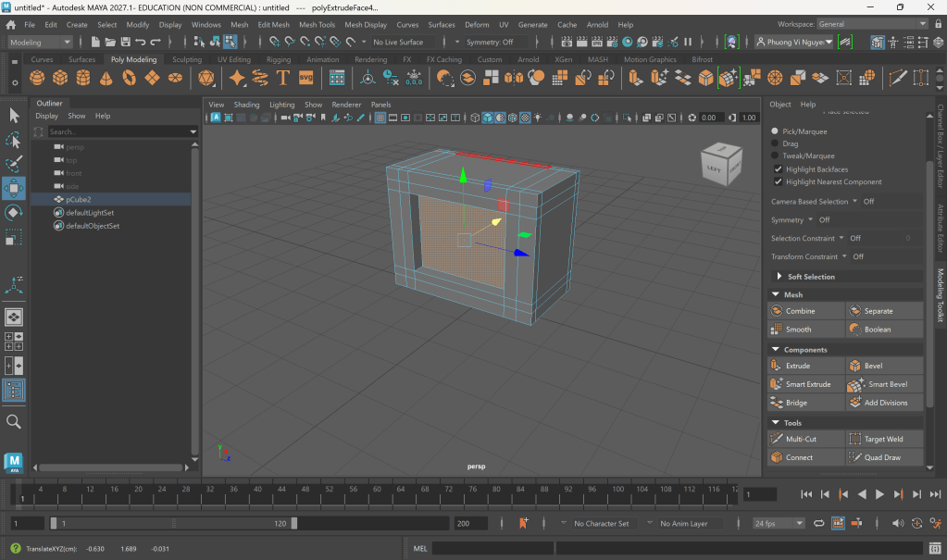Viewport: 947px width, 560px height.
Task: Click the polygon sphere shelf icon
Action: (37, 78)
